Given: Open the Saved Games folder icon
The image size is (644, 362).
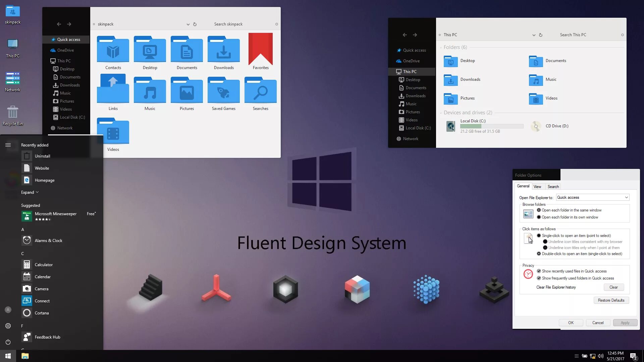Looking at the screenshot, I should [223, 91].
